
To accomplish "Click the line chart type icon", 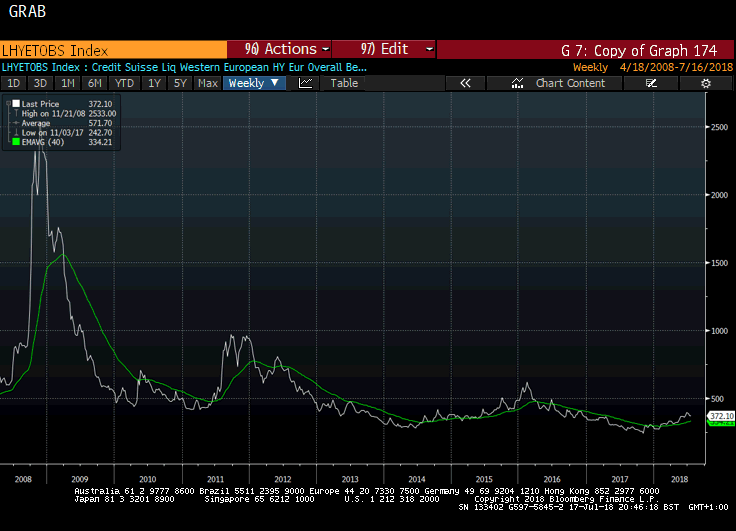I will click(x=305, y=83).
